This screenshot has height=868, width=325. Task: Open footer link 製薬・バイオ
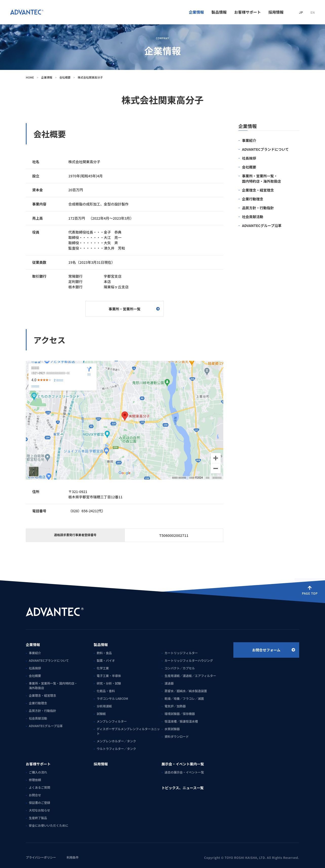(x=106, y=661)
